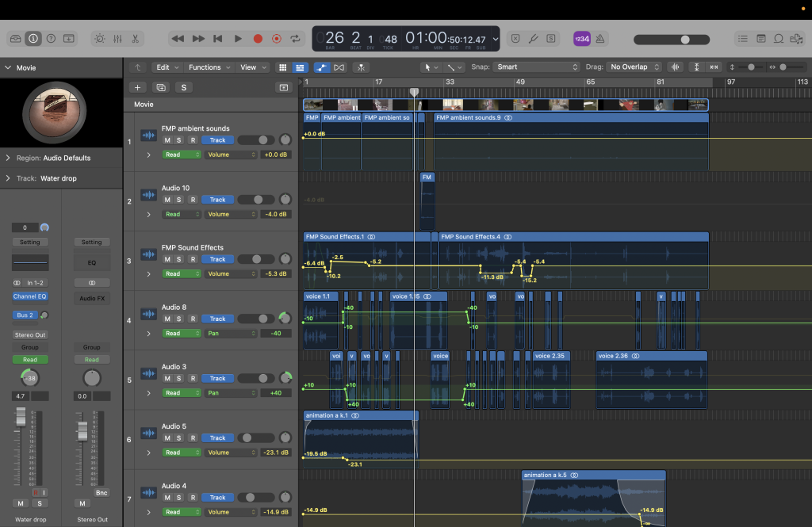812x527 pixels.
Task: Toggle the Tuner wrench icon
Action: [x=533, y=39]
